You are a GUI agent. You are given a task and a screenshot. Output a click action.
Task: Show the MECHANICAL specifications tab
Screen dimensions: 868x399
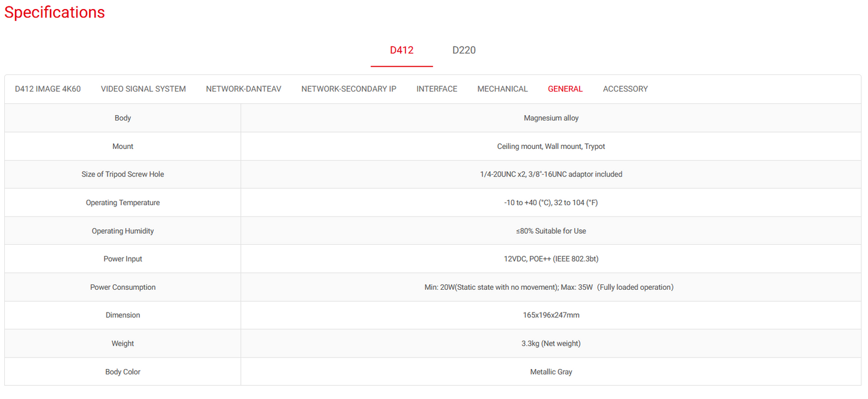tap(502, 89)
